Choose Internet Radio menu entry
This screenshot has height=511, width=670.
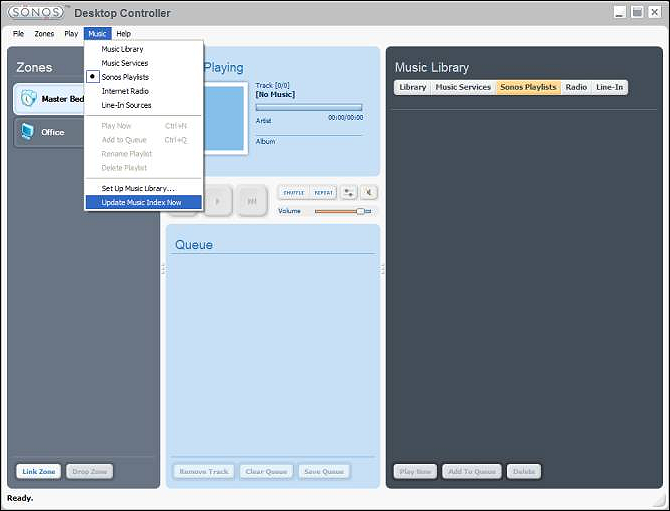144,91
